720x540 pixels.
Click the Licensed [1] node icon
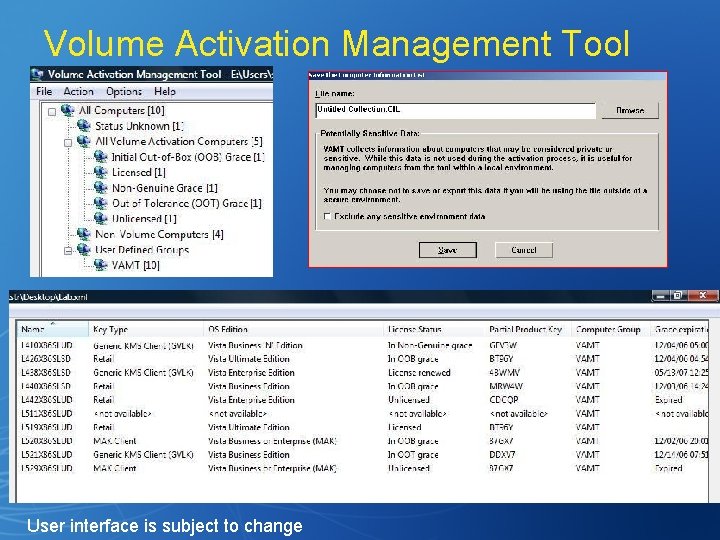(x=101, y=172)
